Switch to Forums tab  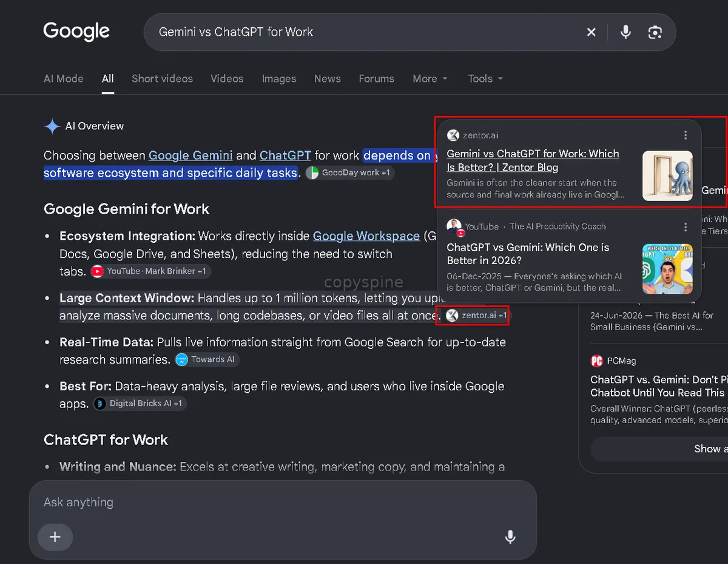(x=376, y=78)
